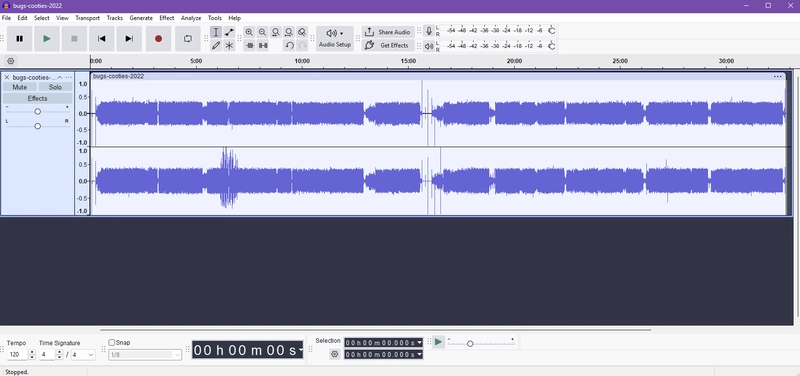
Task: Select the Multi-tool asterisk icon
Action: [229, 45]
